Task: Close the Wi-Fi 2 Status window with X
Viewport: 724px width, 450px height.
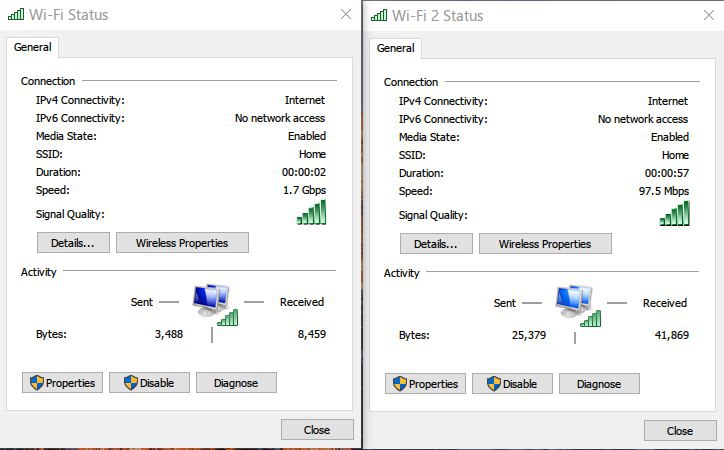Action: coord(709,15)
